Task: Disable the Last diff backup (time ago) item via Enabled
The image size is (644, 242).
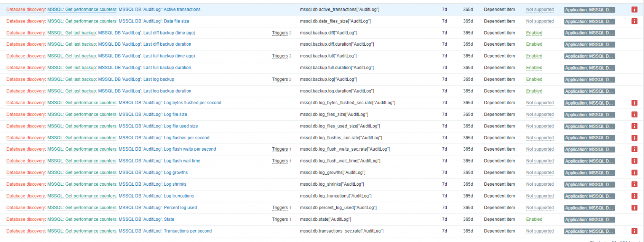Action: click(x=534, y=33)
